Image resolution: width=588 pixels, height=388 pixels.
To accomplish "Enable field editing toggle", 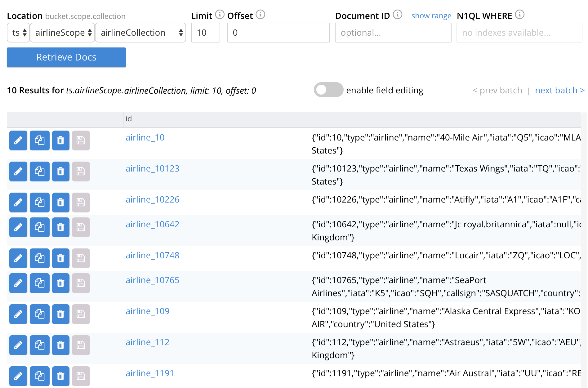I will pos(328,90).
